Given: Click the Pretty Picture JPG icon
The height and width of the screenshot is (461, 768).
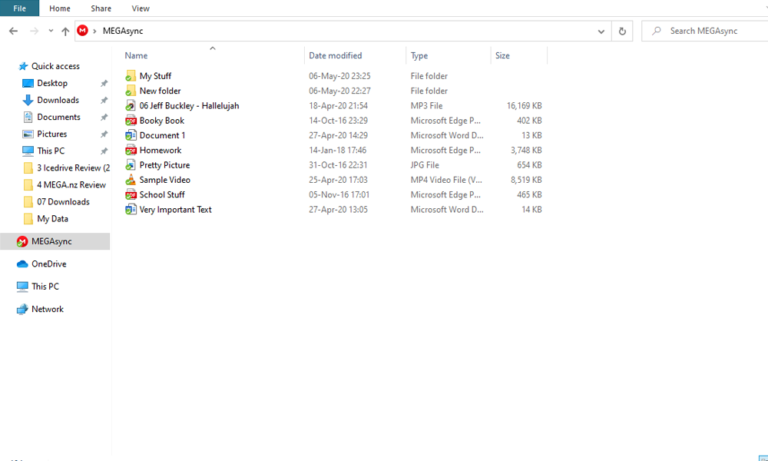Looking at the screenshot, I should coord(130,165).
